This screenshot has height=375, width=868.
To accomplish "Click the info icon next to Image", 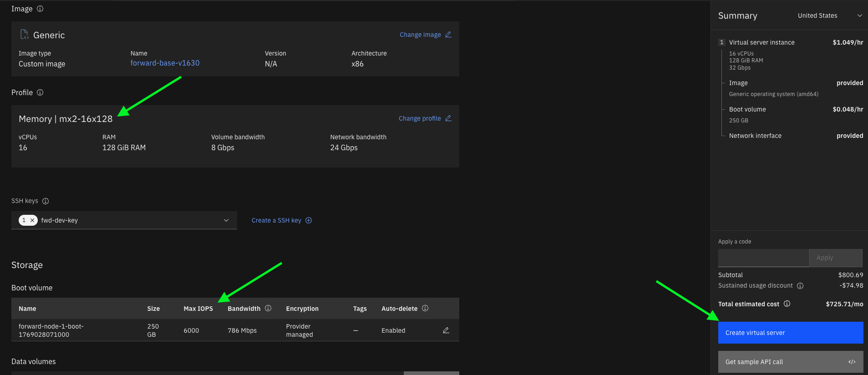I will (40, 9).
